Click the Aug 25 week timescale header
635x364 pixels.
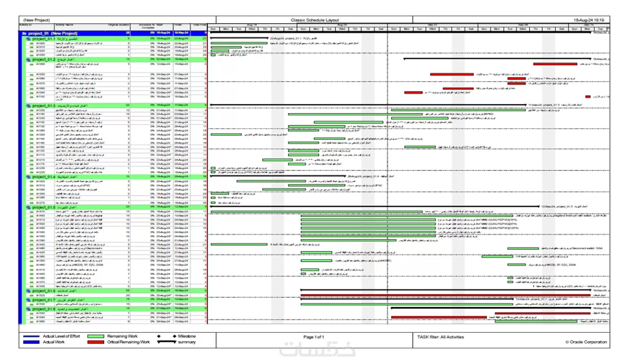[x=342, y=25]
